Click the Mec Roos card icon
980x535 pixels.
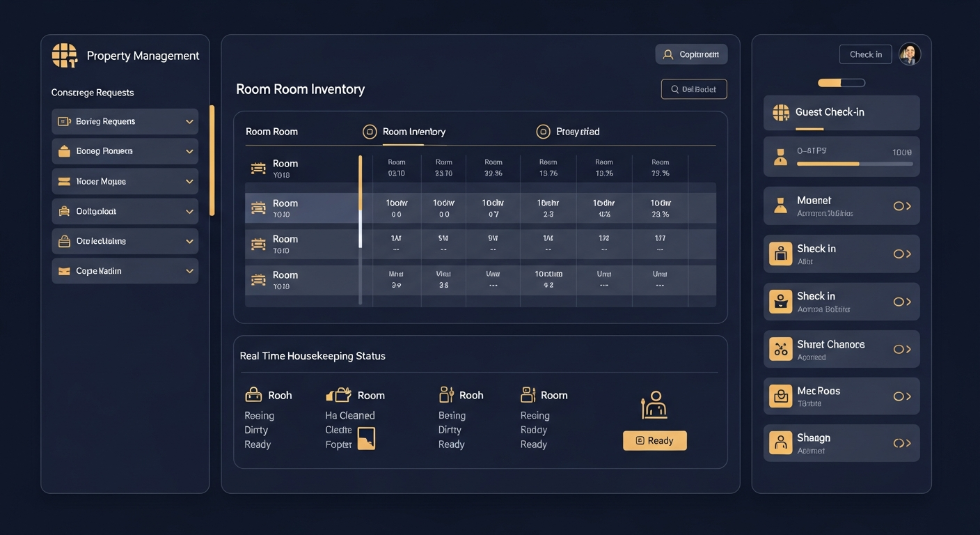(x=780, y=396)
